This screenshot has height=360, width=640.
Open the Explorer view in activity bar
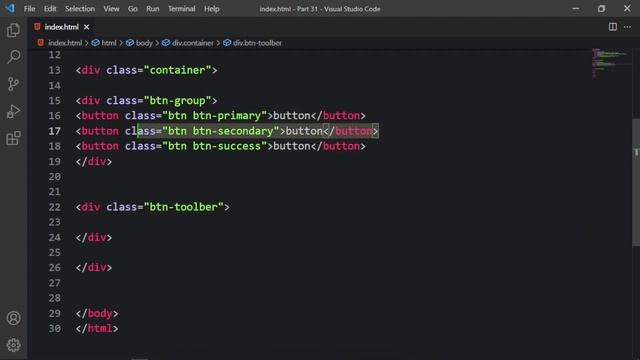(13, 30)
